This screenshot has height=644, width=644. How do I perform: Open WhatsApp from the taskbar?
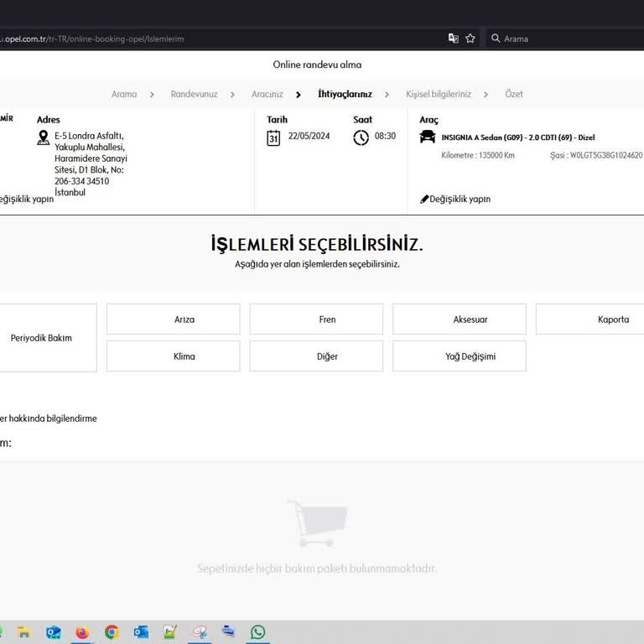pyautogui.click(x=257, y=632)
